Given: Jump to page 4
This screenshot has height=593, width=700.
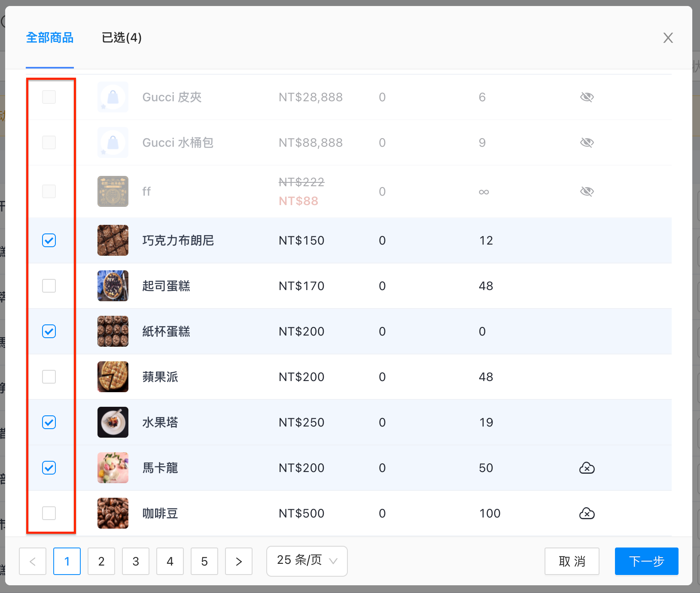Looking at the screenshot, I should point(170,561).
